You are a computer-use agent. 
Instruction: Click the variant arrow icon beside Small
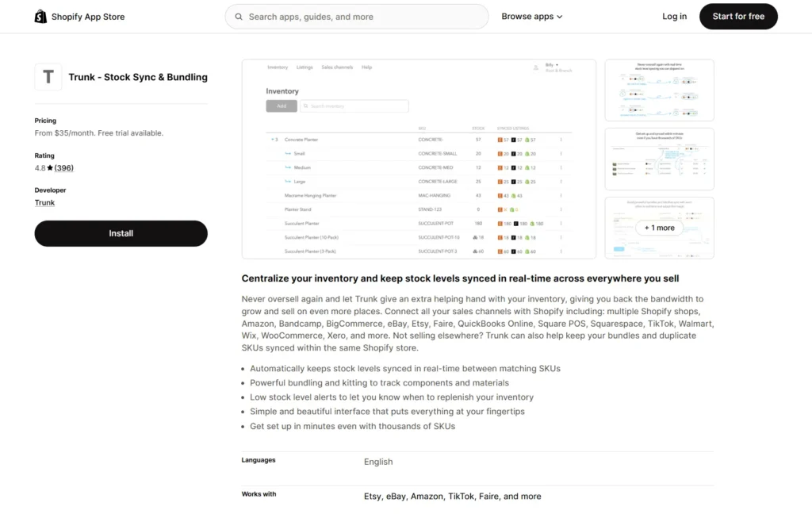[288, 154]
